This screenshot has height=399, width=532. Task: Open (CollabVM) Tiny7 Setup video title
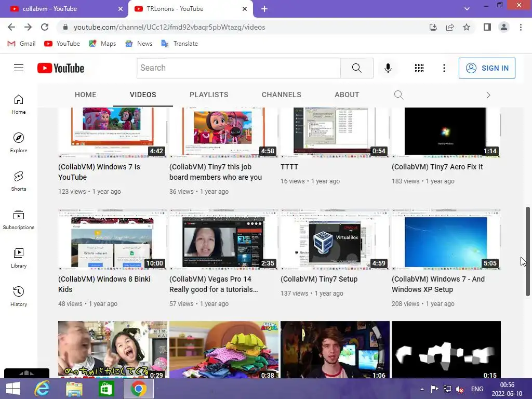coord(319,279)
